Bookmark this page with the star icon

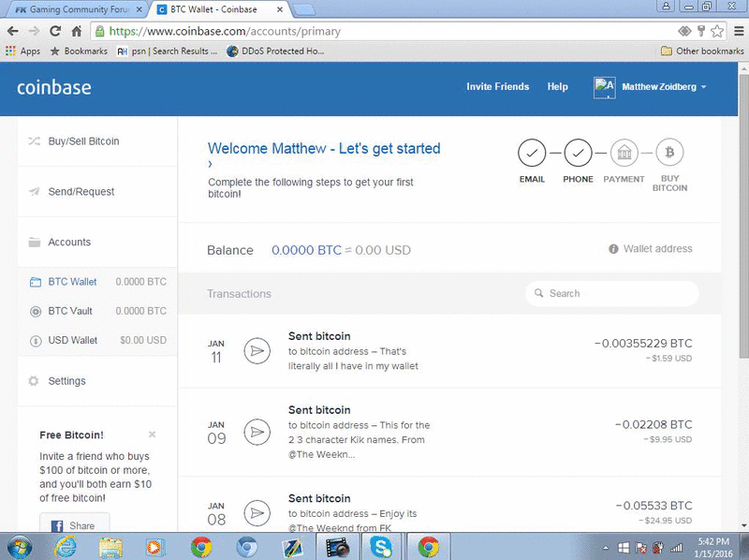(716, 32)
